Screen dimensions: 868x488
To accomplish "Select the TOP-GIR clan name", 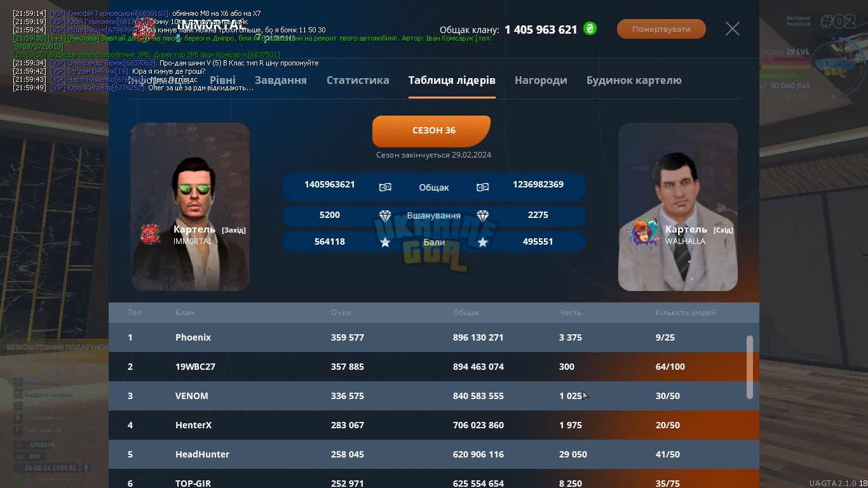I will [193, 483].
